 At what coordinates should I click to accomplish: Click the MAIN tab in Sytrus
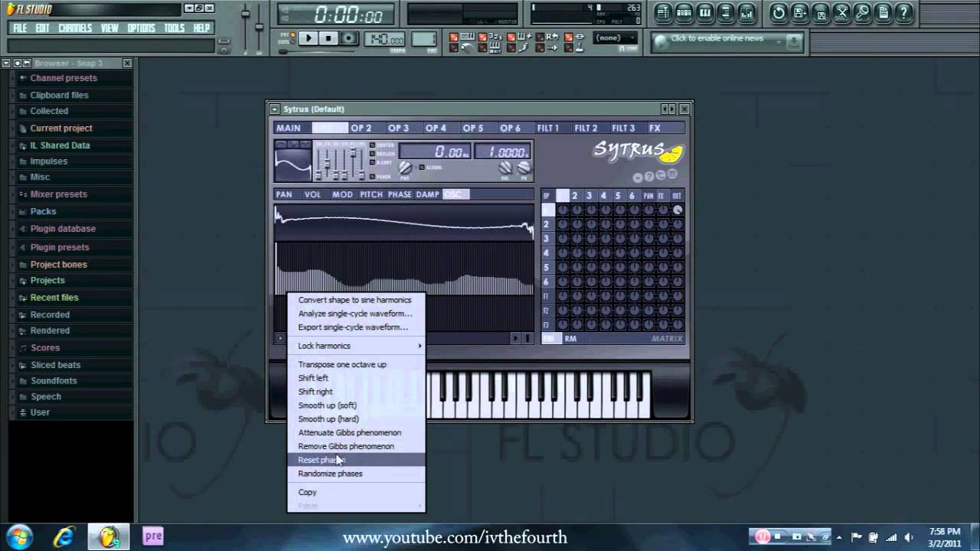289,128
